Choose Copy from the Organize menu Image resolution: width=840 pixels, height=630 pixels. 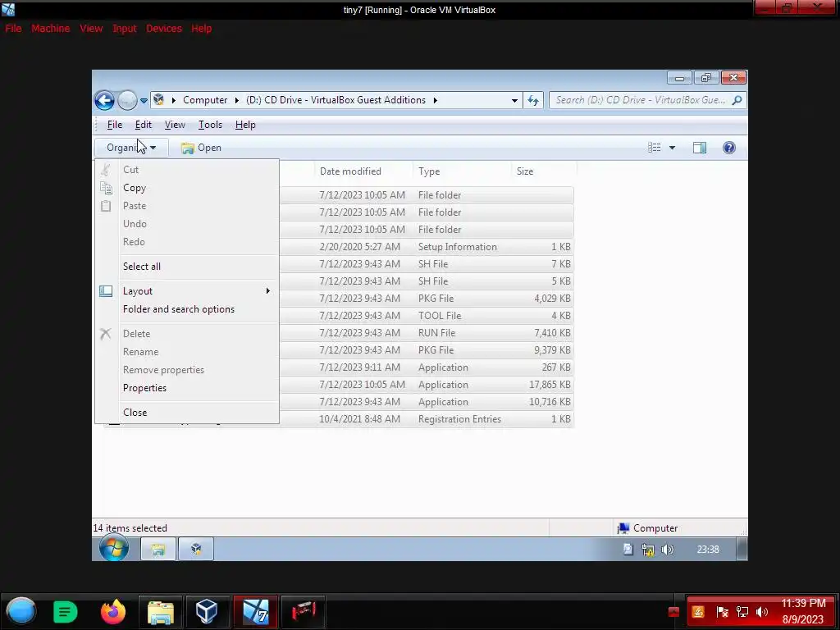187,188
